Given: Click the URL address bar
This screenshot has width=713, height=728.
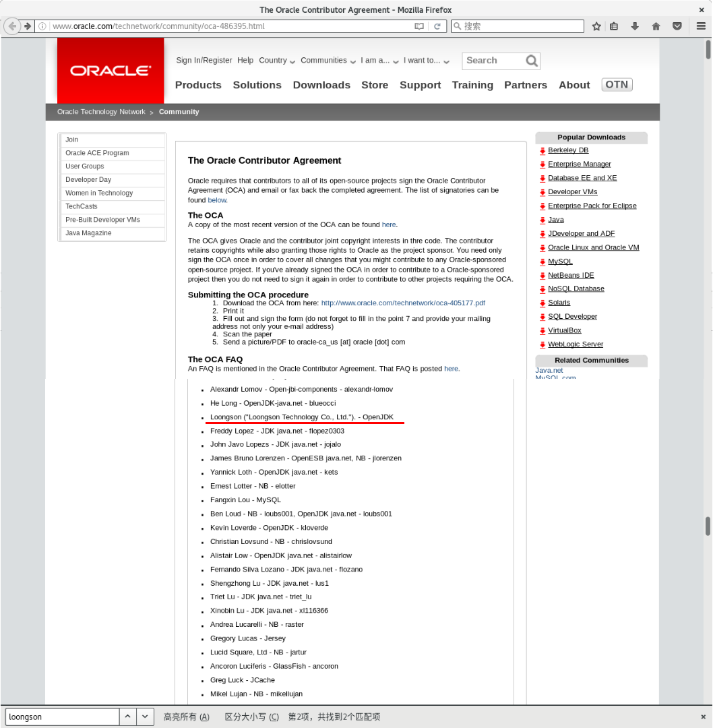Looking at the screenshot, I should 232,26.
